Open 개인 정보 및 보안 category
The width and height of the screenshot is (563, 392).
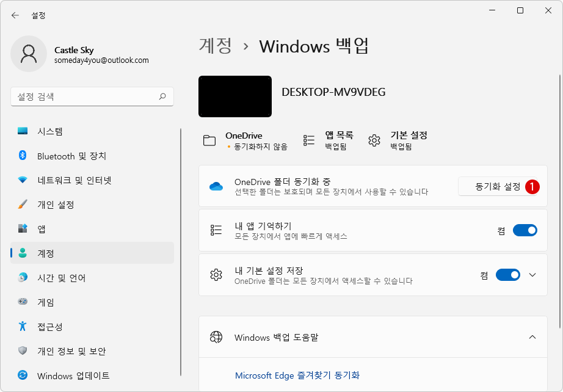click(x=92, y=350)
